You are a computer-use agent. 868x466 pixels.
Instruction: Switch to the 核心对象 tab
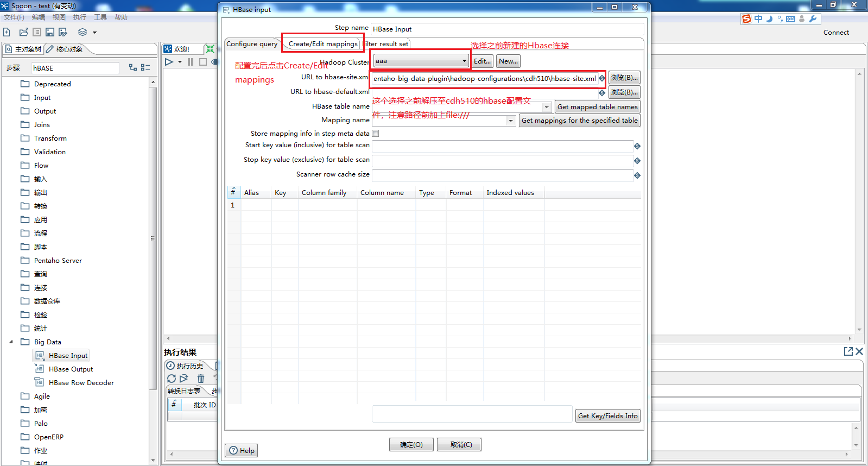[x=65, y=49]
